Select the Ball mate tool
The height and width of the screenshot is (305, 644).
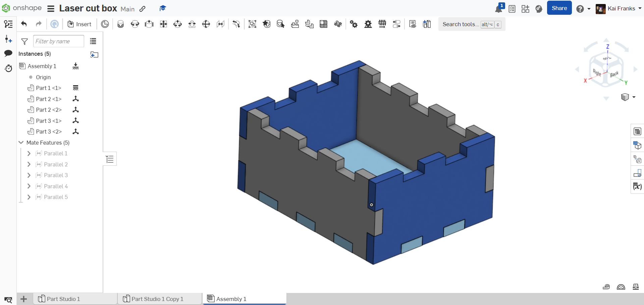(x=206, y=24)
